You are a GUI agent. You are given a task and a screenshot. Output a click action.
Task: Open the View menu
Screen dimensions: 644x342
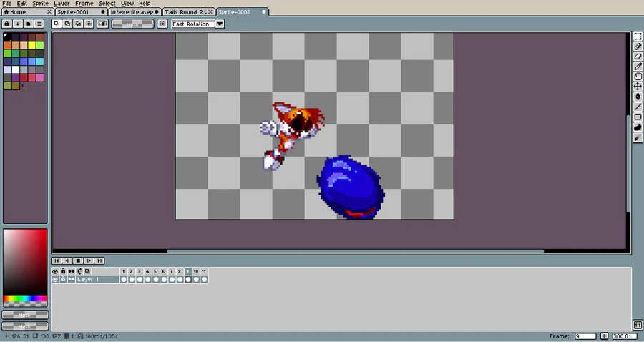point(127,4)
